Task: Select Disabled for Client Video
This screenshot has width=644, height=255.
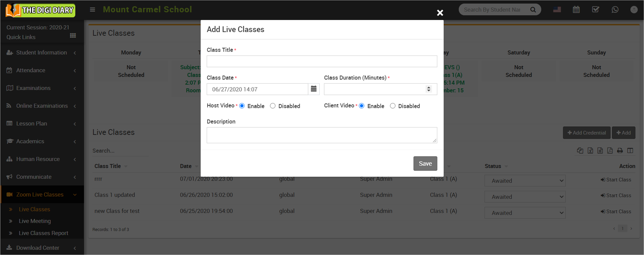Action: [x=393, y=106]
